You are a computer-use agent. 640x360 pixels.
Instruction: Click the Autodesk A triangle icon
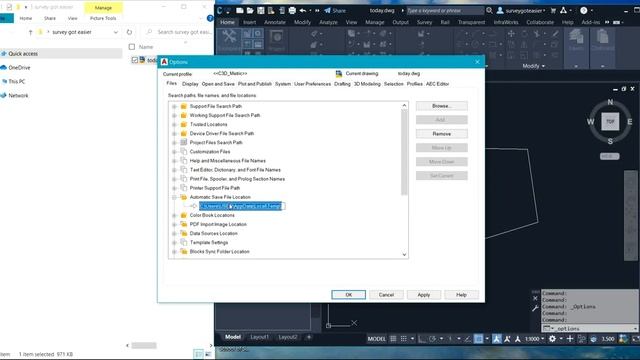pyautogui.click(x=564, y=11)
